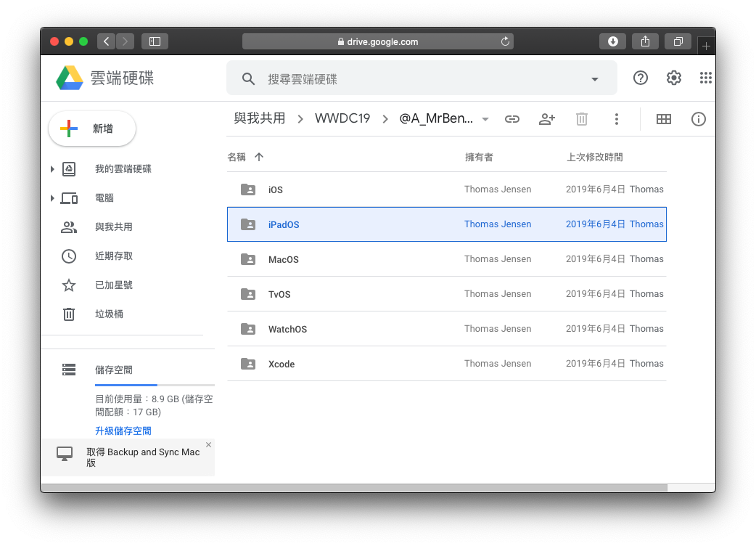This screenshot has width=756, height=546.
Task: Click the 新增 new button
Action: [x=92, y=129]
